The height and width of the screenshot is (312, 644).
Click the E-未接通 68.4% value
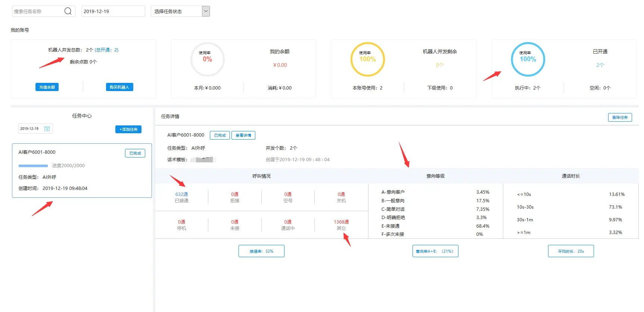(483, 226)
